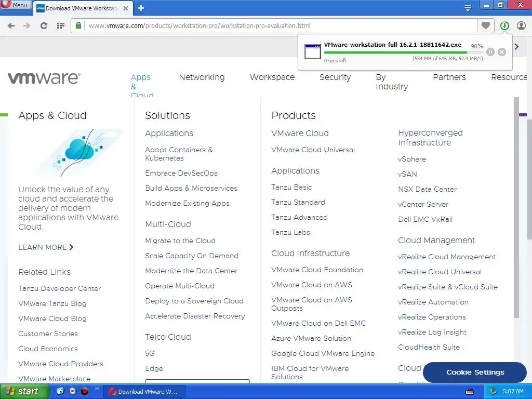Screen dimensions: 532x399
Task: Open VMware Cloud Providers link
Action: click(61, 364)
